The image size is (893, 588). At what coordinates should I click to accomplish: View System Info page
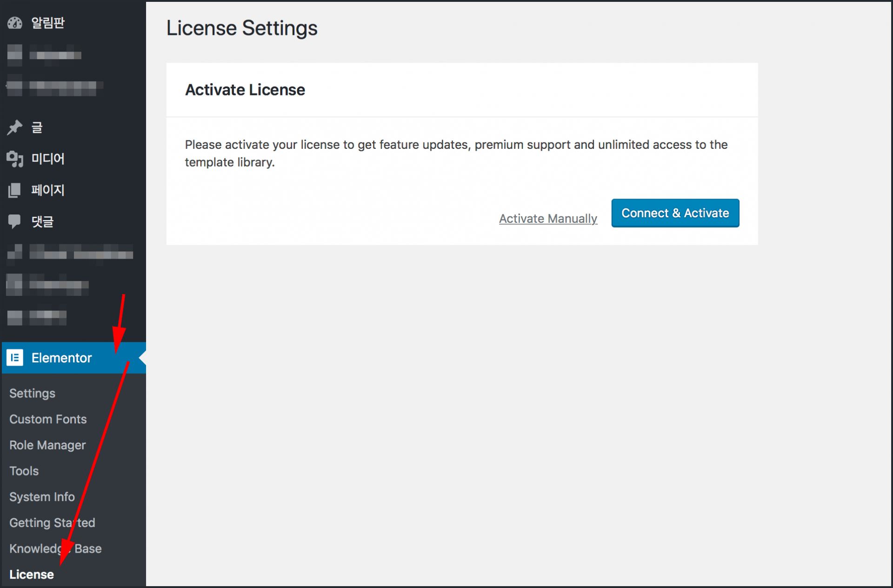coord(42,497)
